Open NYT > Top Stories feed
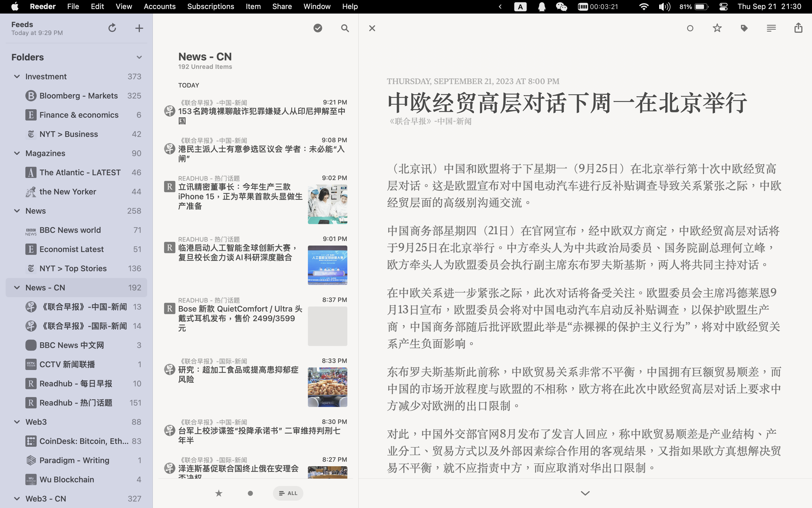This screenshot has width=812, height=508. pyautogui.click(x=76, y=268)
